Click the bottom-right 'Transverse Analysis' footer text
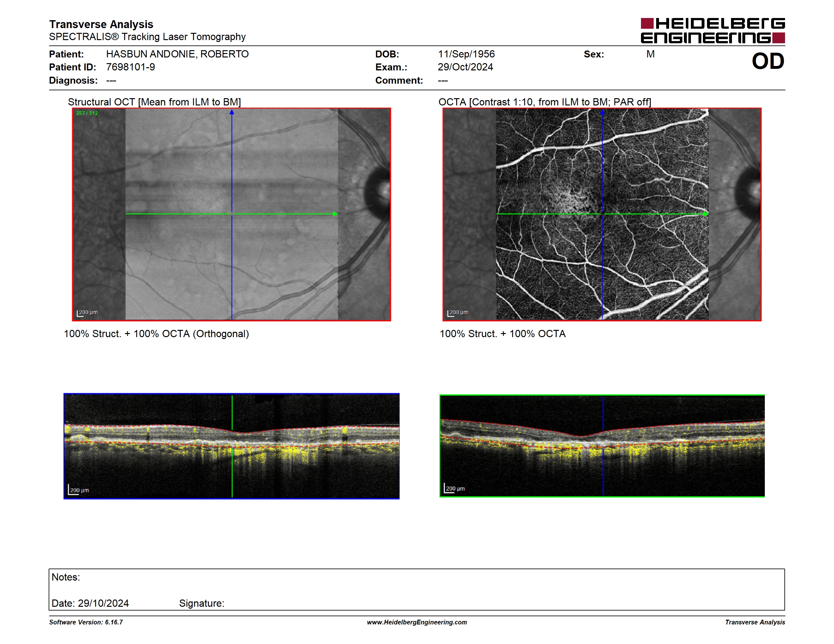 pos(755,622)
